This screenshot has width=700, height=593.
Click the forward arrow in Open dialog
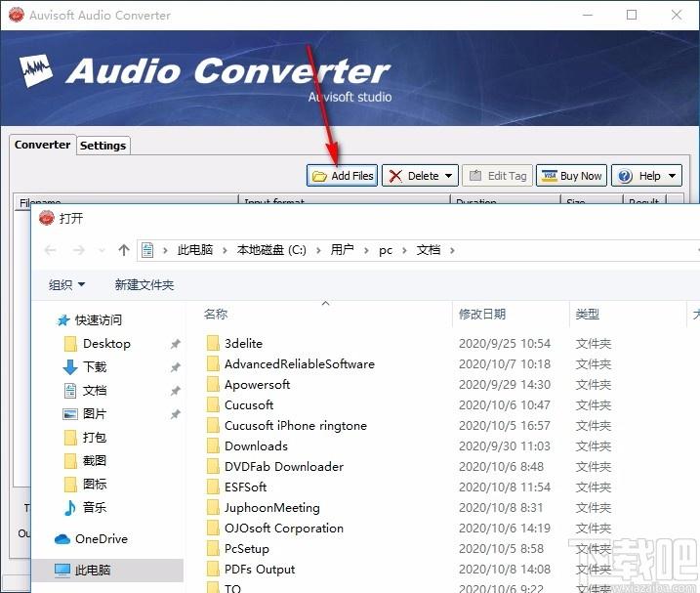pyautogui.click(x=78, y=250)
